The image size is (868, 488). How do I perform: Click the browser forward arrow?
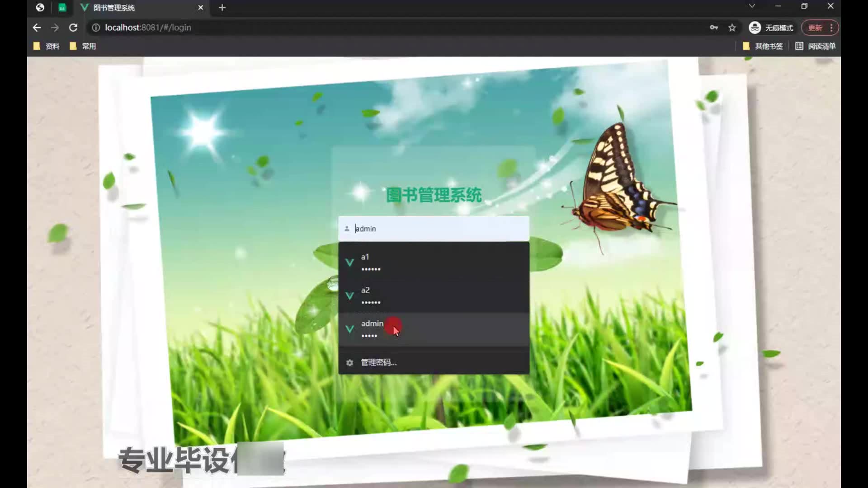click(55, 28)
